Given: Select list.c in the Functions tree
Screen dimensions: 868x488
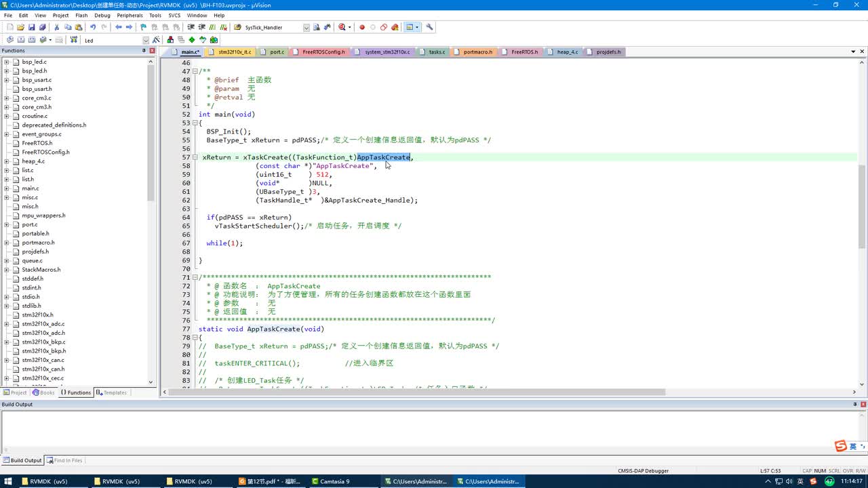Looking at the screenshot, I should 27,170.
